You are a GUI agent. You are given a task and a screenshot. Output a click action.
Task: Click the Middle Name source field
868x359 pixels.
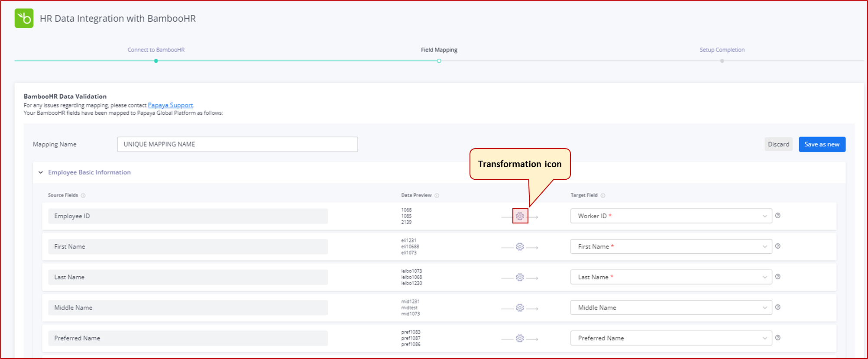188,307
